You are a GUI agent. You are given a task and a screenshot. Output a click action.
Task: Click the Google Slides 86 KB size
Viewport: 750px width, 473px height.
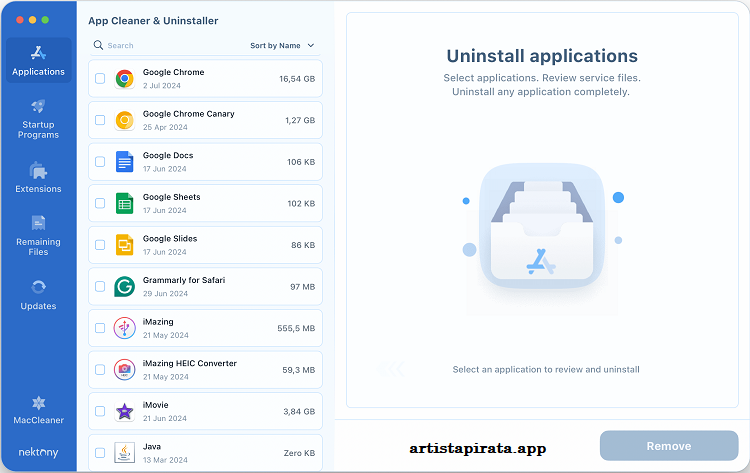(303, 245)
